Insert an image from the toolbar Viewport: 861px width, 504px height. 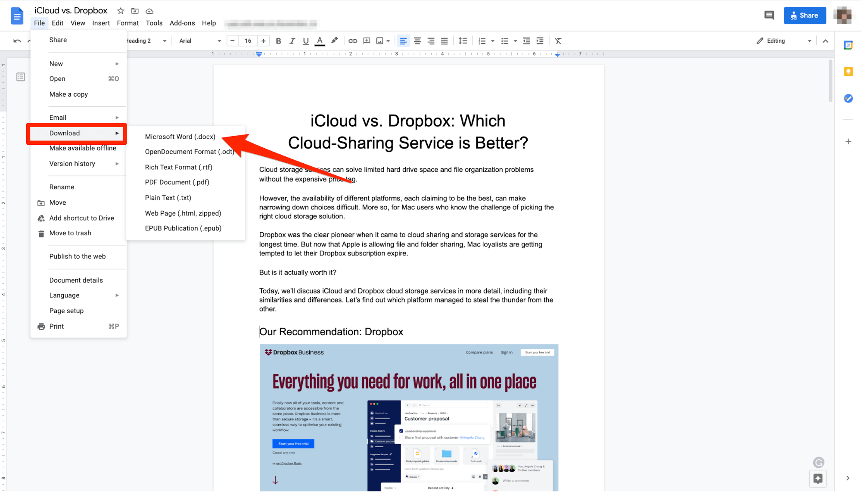point(379,40)
